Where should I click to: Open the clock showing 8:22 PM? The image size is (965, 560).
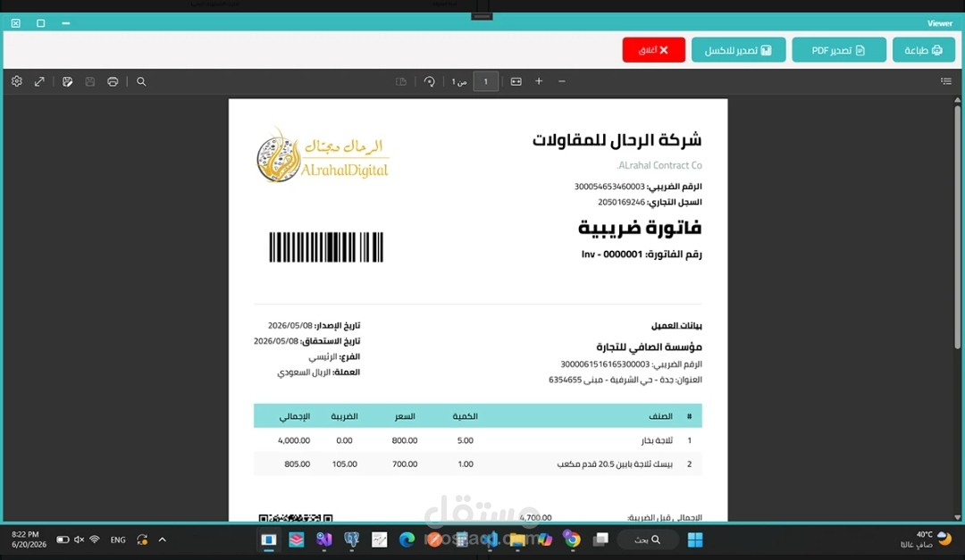pyautogui.click(x=29, y=539)
